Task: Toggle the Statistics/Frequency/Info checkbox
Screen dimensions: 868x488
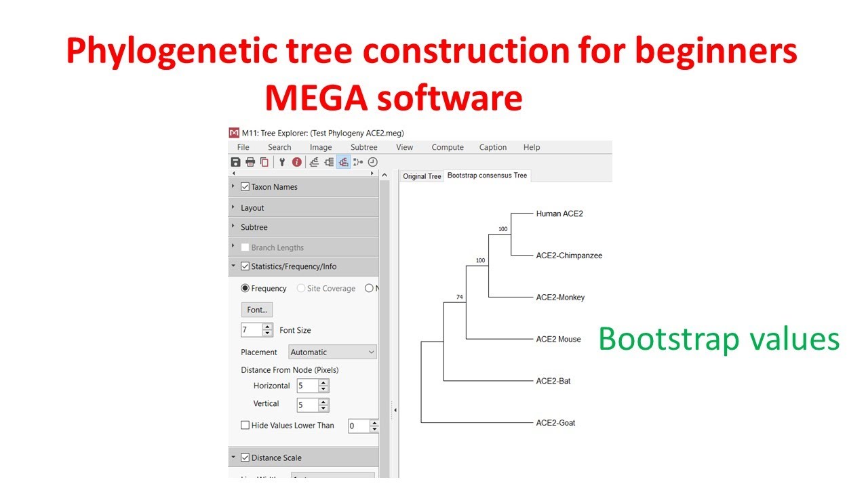Action: point(245,266)
